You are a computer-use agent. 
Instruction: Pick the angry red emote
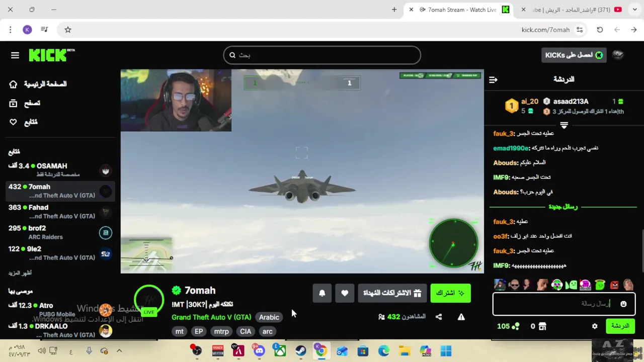tap(614, 285)
